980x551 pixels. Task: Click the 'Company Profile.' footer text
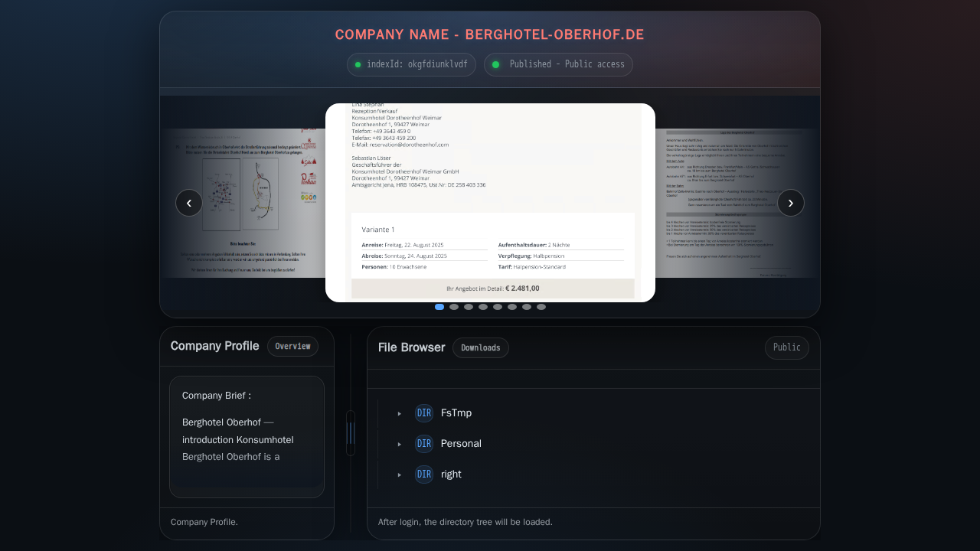pos(204,522)
